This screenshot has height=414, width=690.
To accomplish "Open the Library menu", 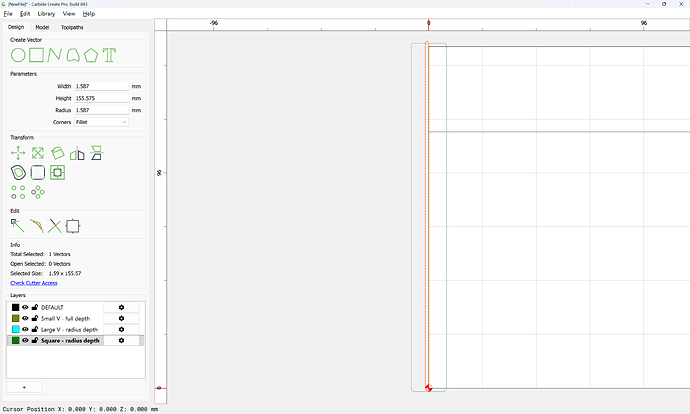I will (46, 14).
